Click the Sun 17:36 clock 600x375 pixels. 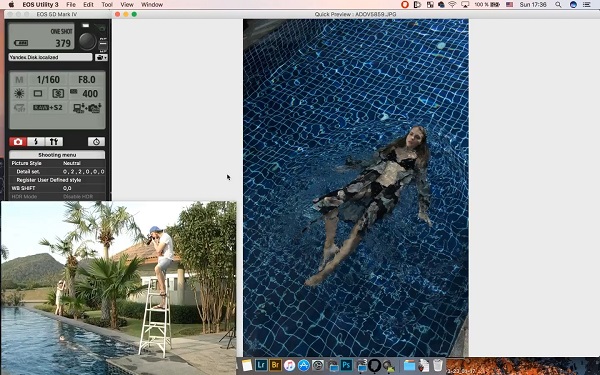pyautogui.click(x=533, y=5)
